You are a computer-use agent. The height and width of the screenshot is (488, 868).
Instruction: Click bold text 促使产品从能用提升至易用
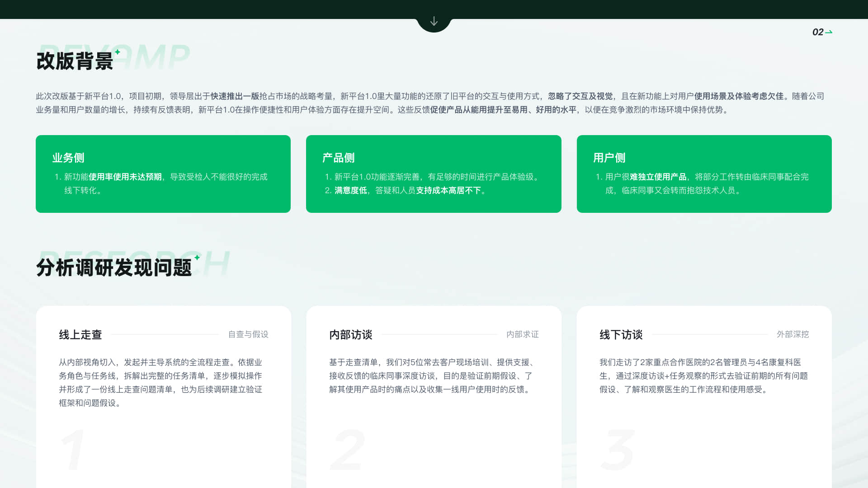tap(479, 110)
